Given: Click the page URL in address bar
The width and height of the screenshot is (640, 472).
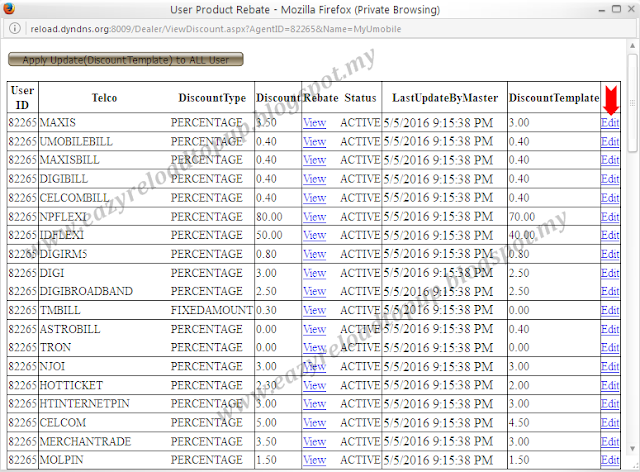Looking at the screenshot, I should (216, 29).
